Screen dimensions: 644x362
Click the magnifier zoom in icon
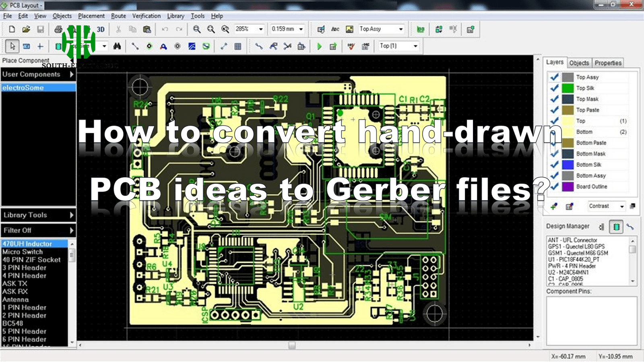point(196,29)
